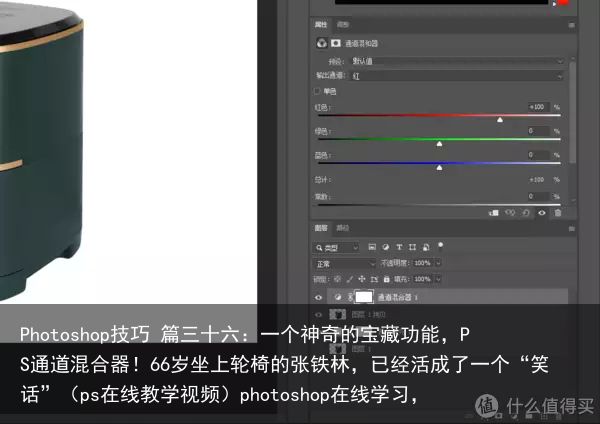Filter layers by pixel layer icon
Viewport: 600px width, 424px height.
[372, 247]
